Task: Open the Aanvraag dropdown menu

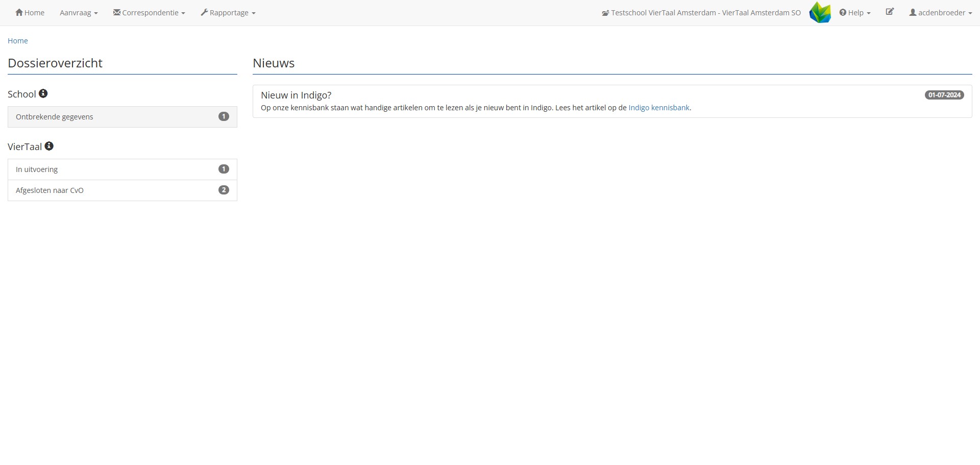Action: point(79,13)
